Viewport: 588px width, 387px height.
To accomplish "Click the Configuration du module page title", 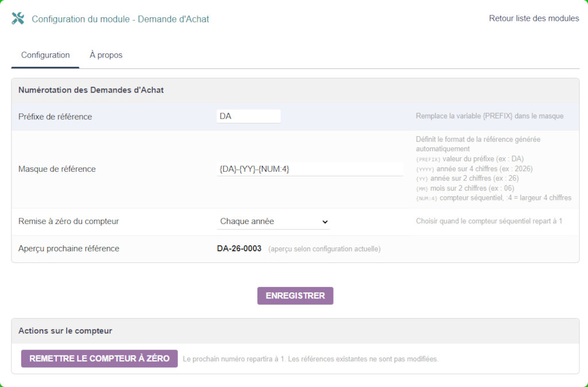I will pyautogui.click(x=121, y=19).
